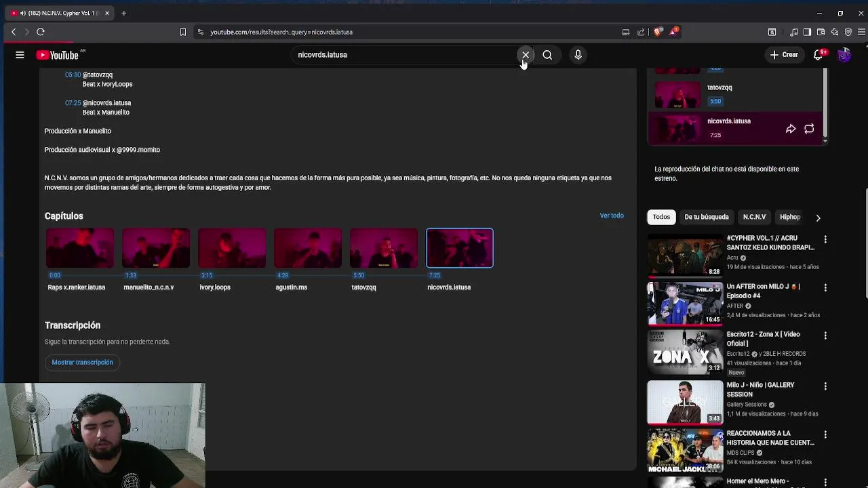Open the Brave Wallet icon
Screen dimensions: 868x488
click(821, 32)
